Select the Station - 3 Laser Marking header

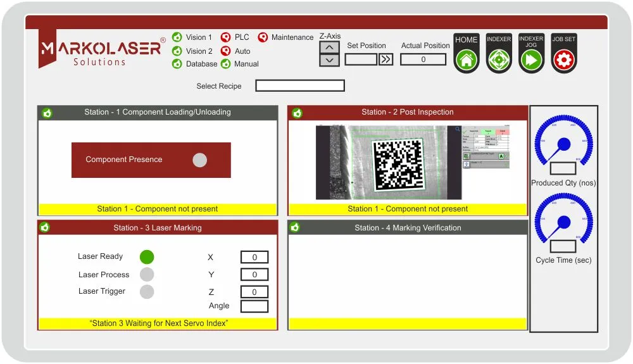[158, 227]
